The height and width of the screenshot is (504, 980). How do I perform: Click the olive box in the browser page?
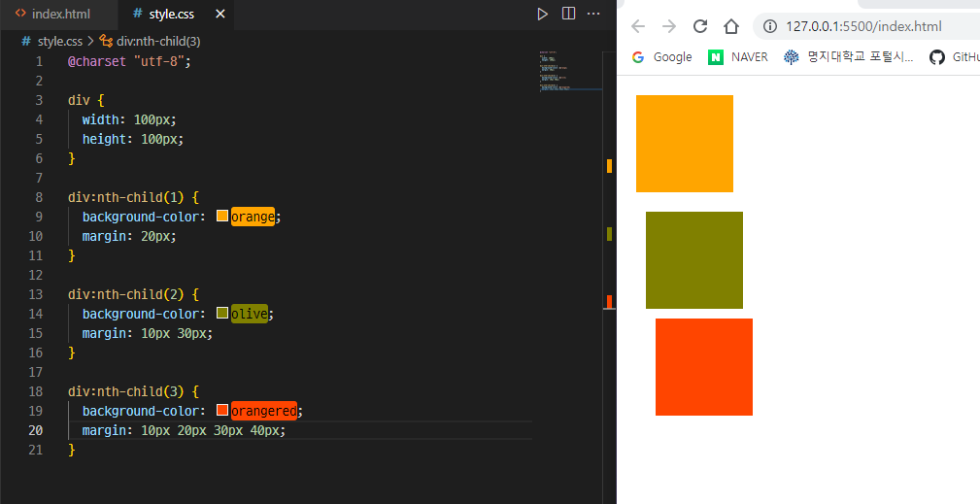(x=694, y=260)
